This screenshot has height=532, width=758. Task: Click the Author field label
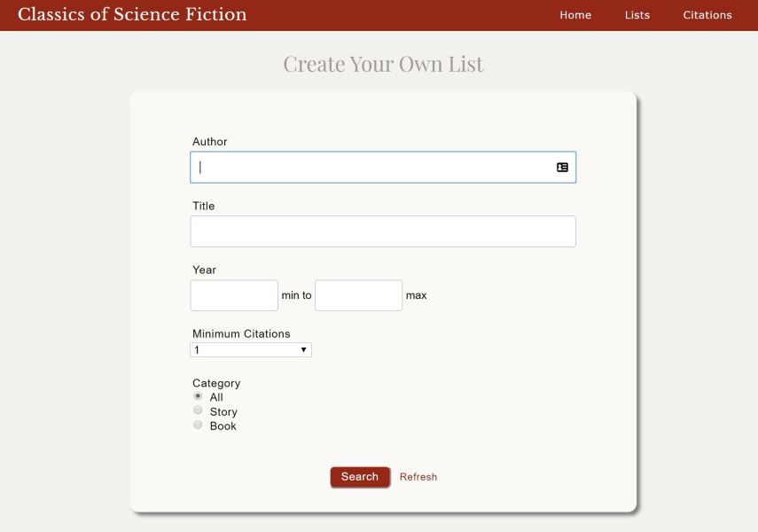pyautogui.click(x=210, y=142)
